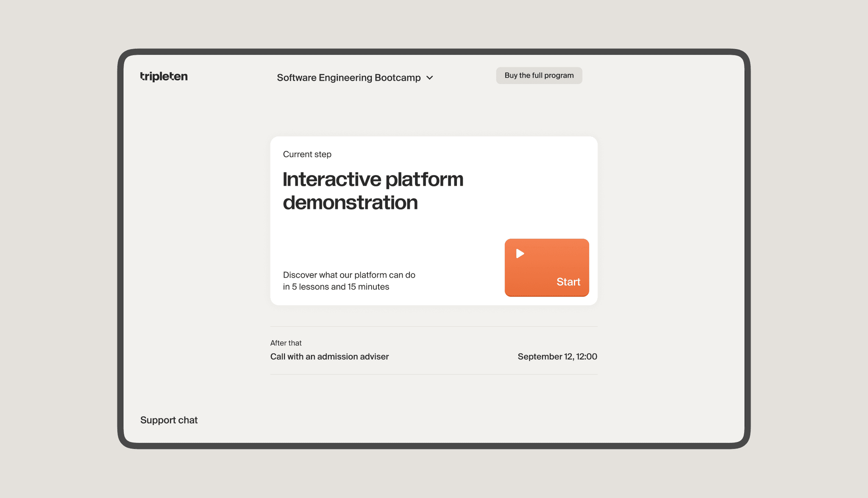
Task: Expand the chevron beside Software Engineering Bootcamp
Action: tap(430, 78)
